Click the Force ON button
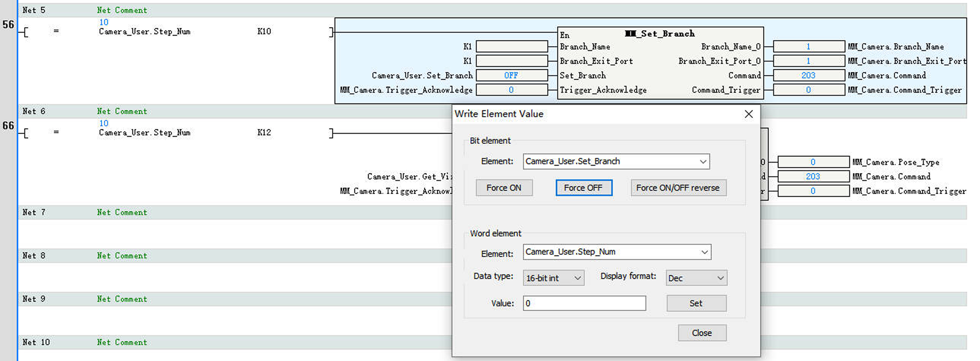 504,188
